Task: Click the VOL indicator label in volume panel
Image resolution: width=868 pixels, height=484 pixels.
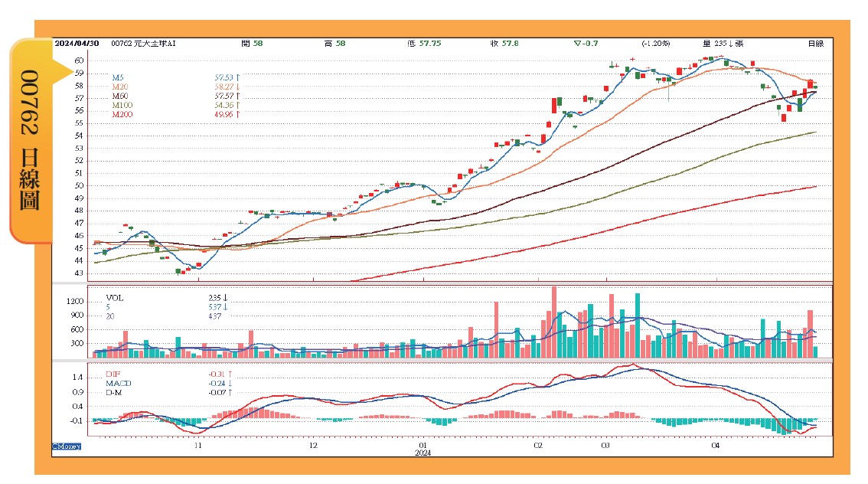Action: click(113, 297)
